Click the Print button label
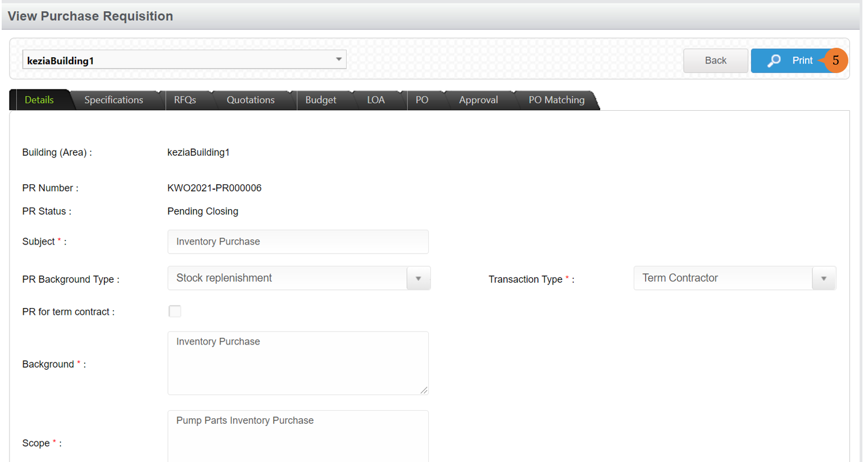868x462 pixels. pyautogui.click(x=802, y=61)
